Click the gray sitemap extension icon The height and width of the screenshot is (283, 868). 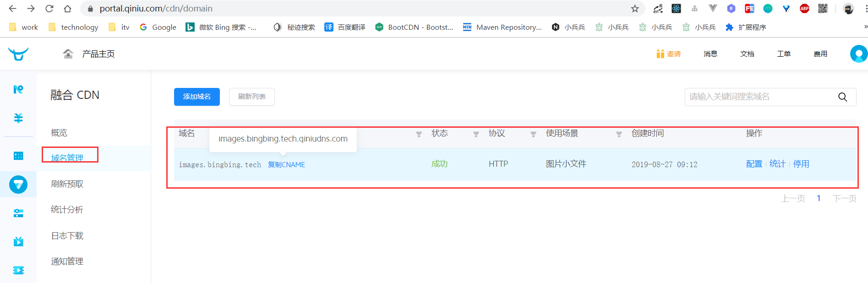pyautogui.click(x=695, y=8)
